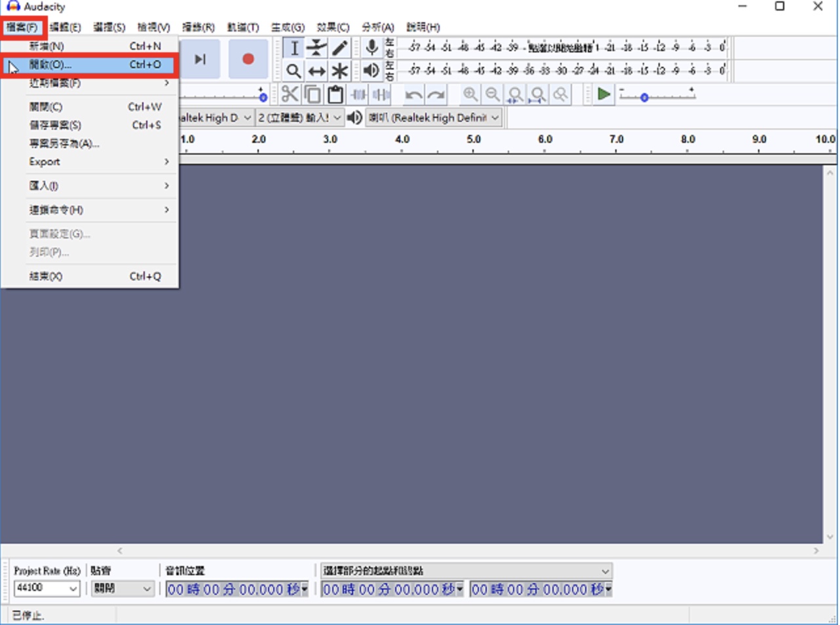This screenshot has height=625, width=840.
Task: Click the Redo arrow icon
Action: (436, 95)
